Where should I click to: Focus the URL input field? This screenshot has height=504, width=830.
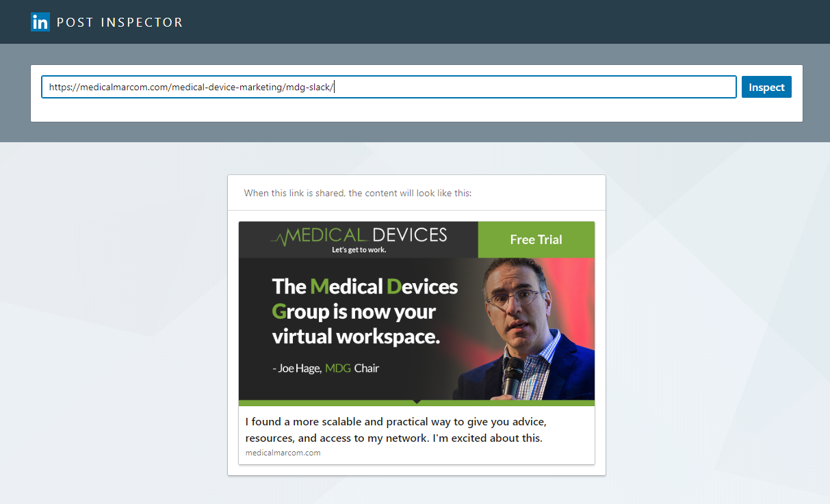[389, 87]
